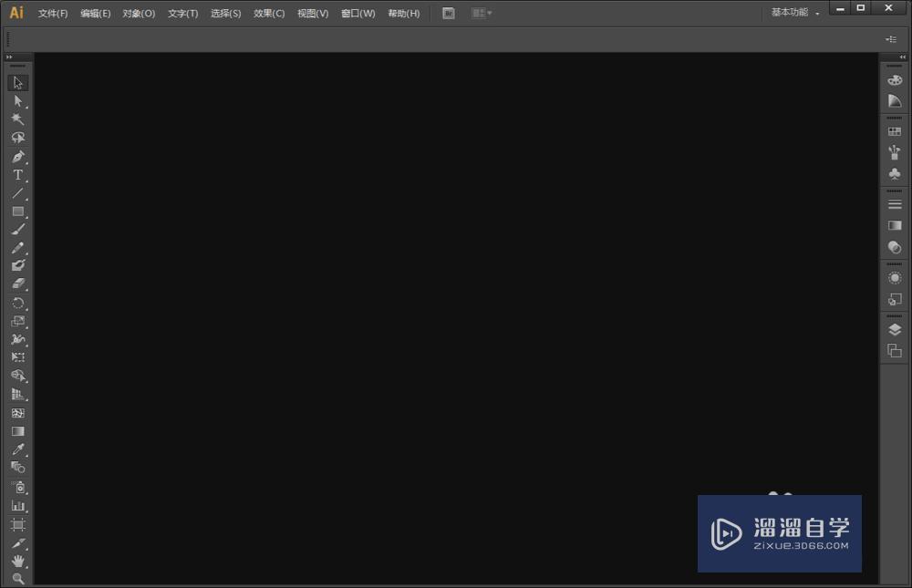Image resolution: width=912 pixels, height=588 pixels.
Task: Pick the Lasso tool
Action: click(18, 138)
